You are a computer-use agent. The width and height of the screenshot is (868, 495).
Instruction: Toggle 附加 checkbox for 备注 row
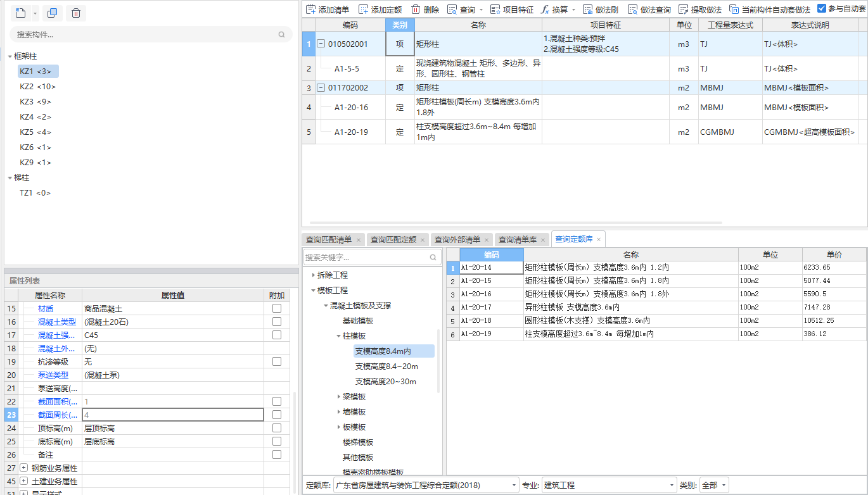[x=277, y=454]
